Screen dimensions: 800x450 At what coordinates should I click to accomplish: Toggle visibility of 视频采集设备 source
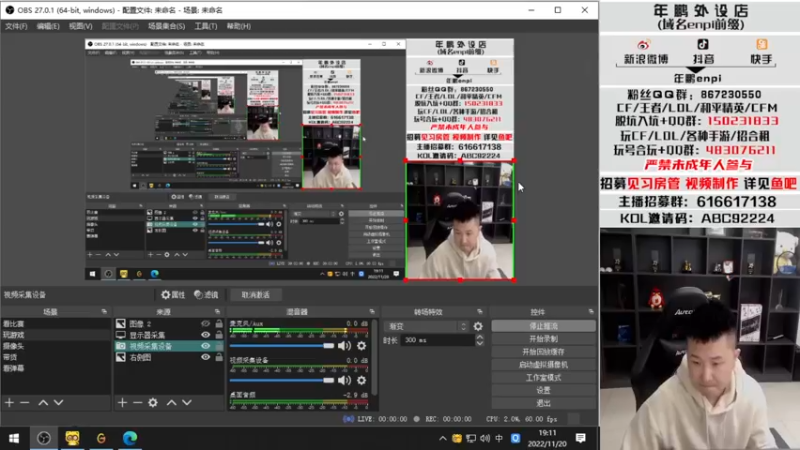[206, 346]
